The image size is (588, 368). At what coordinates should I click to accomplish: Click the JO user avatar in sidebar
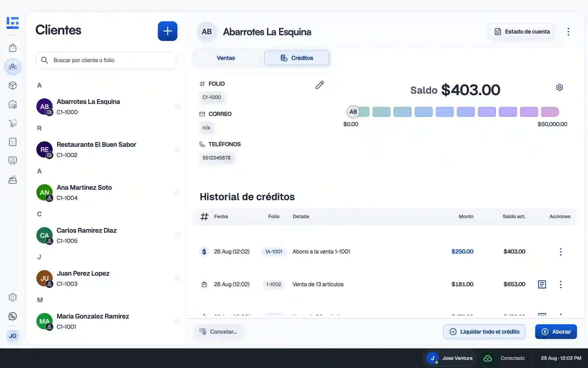(13, 336)
